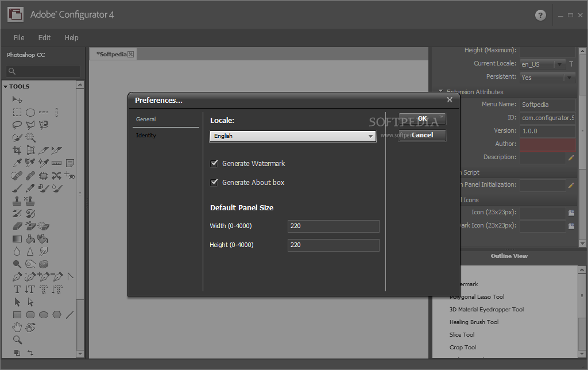Viewport: 588px width, 370px height.
Task: Click tools panel scrollbar down arrow
Action: 80,353
